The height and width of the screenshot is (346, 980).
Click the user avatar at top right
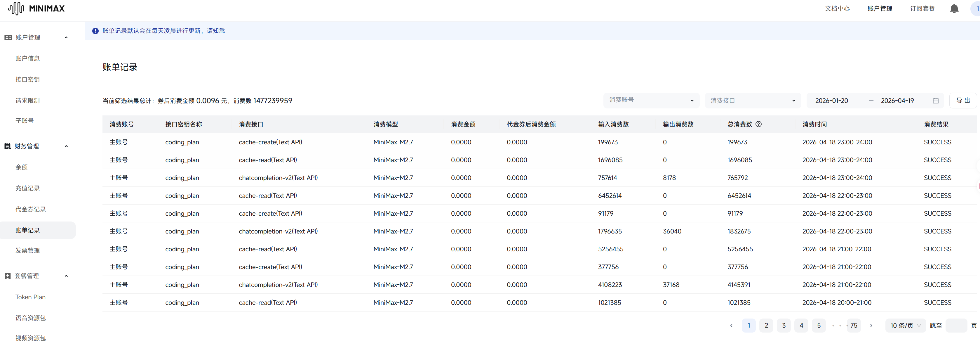tap(976, 8)
